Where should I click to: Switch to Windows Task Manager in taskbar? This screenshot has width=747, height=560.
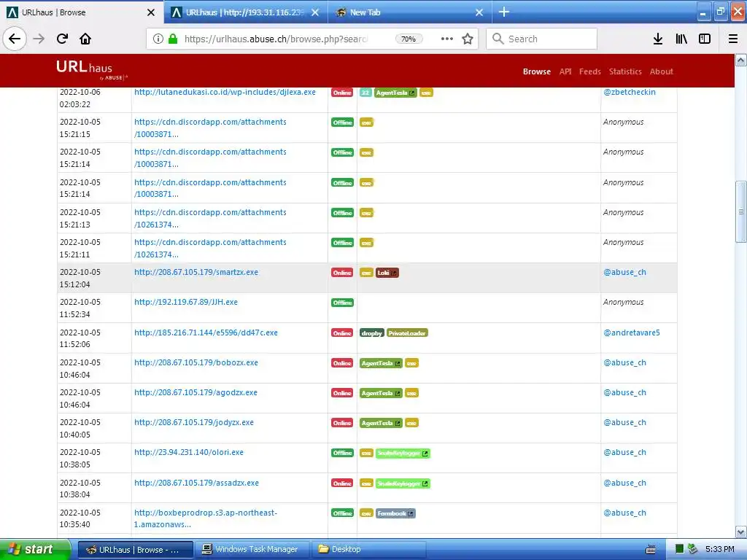pos(252,550)
